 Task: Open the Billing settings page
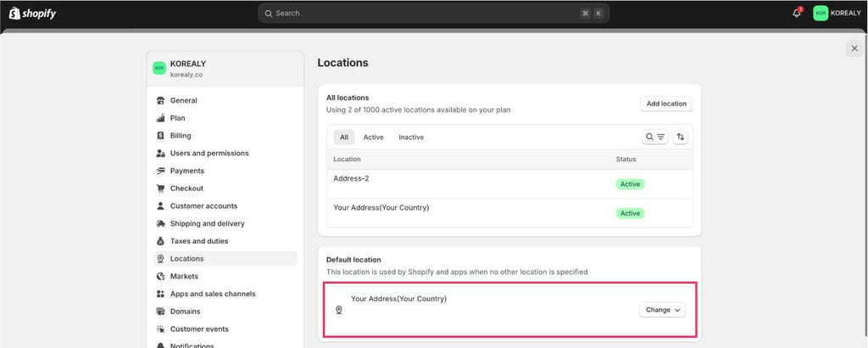pyautogui.click(x=181, y=136)
